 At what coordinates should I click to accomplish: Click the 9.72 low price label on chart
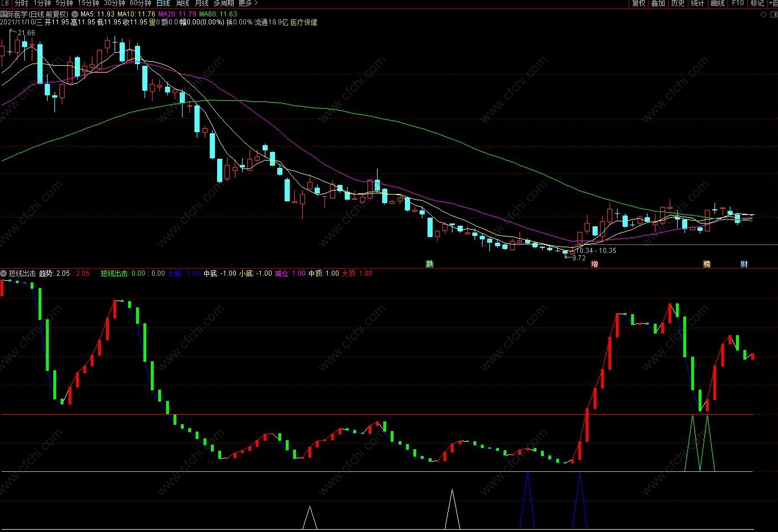[578, 258]
